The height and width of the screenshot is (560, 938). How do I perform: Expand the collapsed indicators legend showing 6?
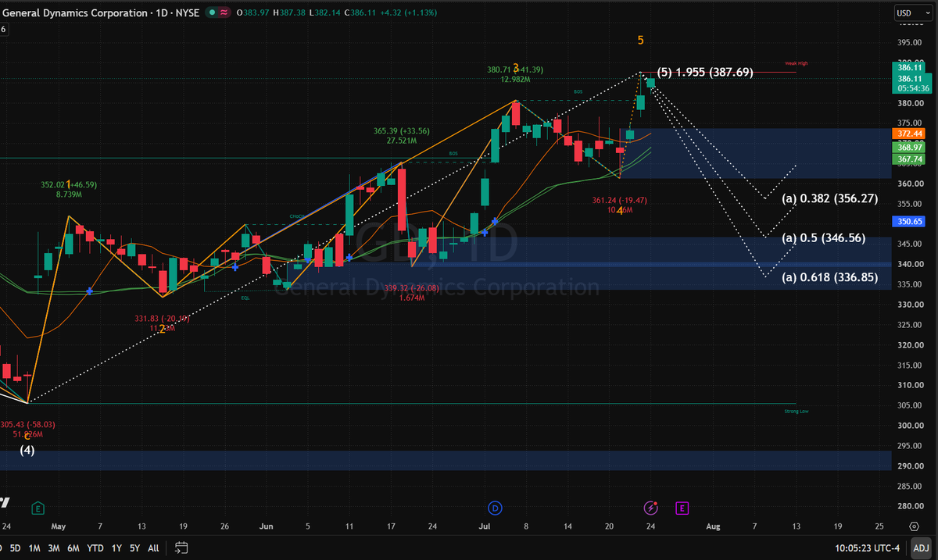click(3, 29)
